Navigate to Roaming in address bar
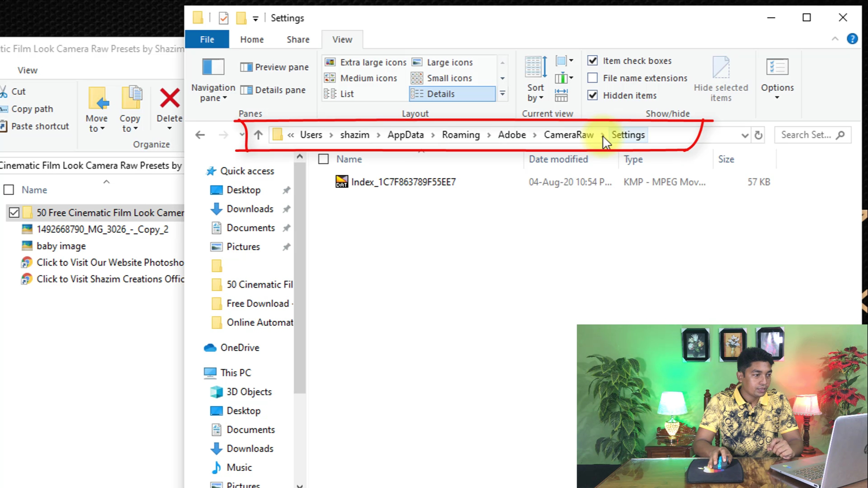868x488 pixels. click(461, 135)
